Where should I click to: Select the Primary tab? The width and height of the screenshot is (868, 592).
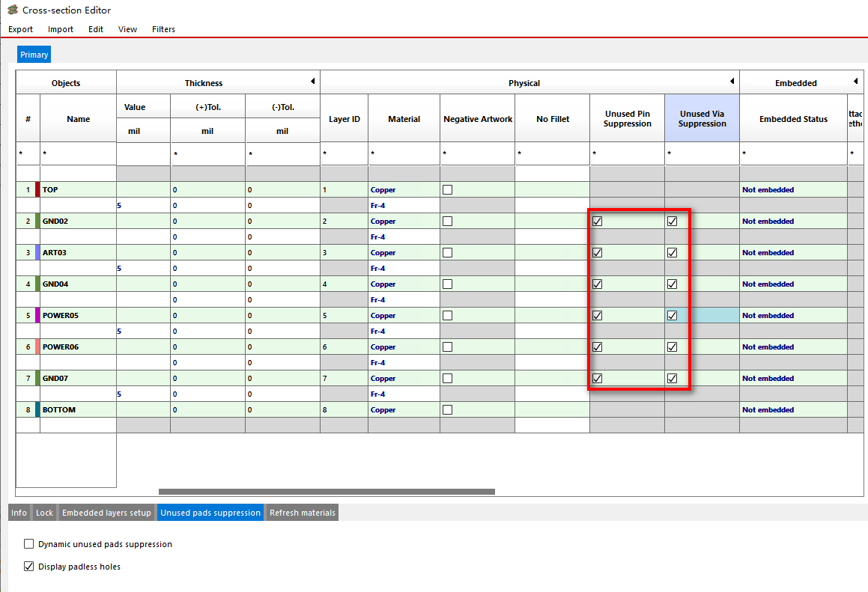coord(34,54)
